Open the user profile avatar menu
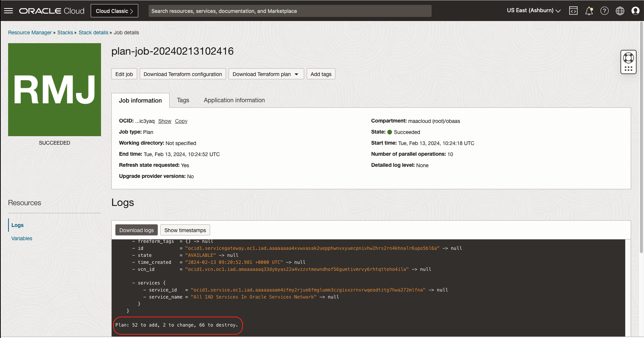The width and height of the screenshot is (644, 338). pyautogui.click(x=635, y=11)
